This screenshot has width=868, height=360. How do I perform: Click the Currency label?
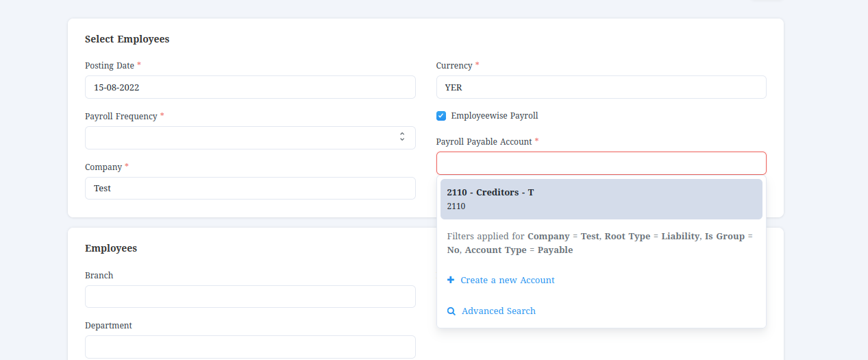(x=454, y=66)
